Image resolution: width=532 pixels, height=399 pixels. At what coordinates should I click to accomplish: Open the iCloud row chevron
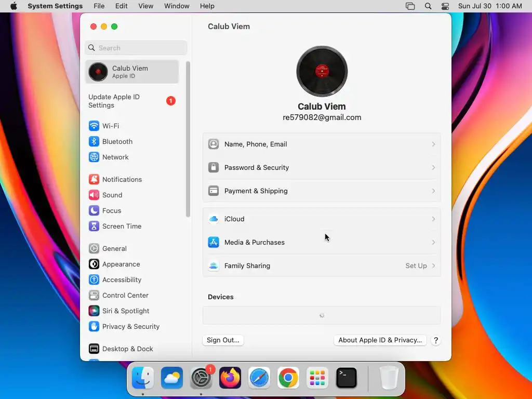pyautogui.click(x=434, y=219)
